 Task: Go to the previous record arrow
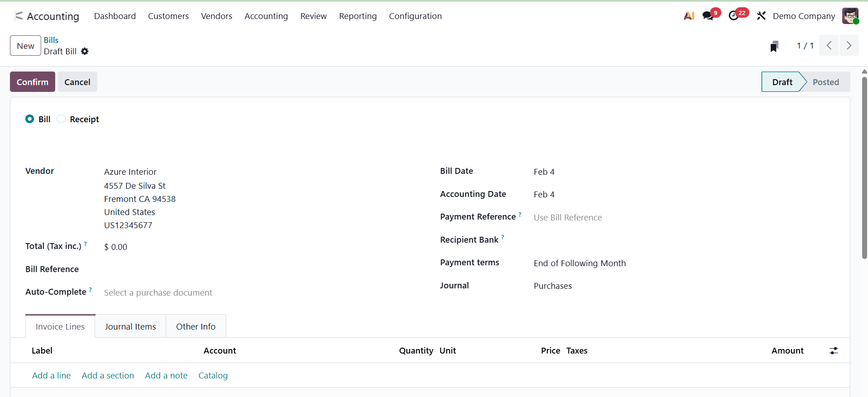[829, 46]
